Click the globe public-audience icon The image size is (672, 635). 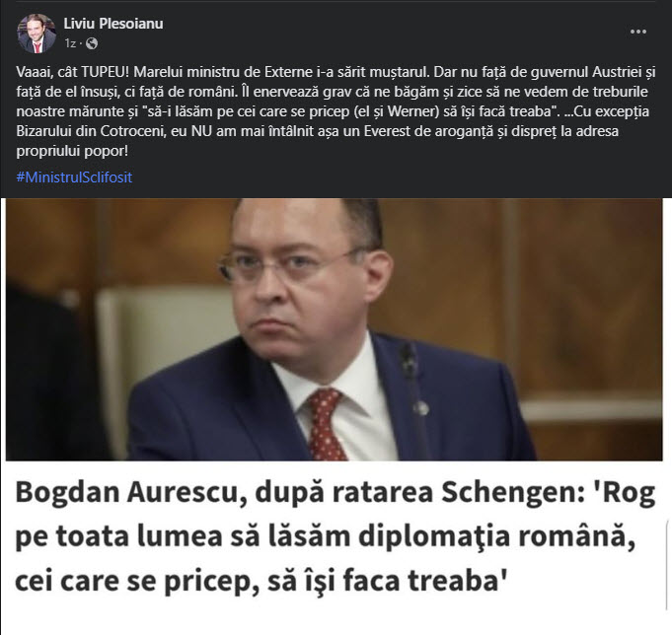coord(92,43)
